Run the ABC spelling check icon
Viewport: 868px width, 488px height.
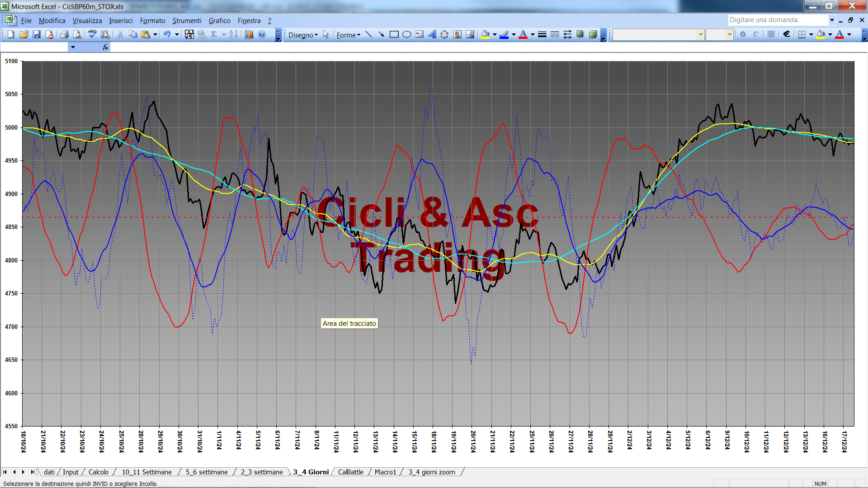tap(92, 34)
